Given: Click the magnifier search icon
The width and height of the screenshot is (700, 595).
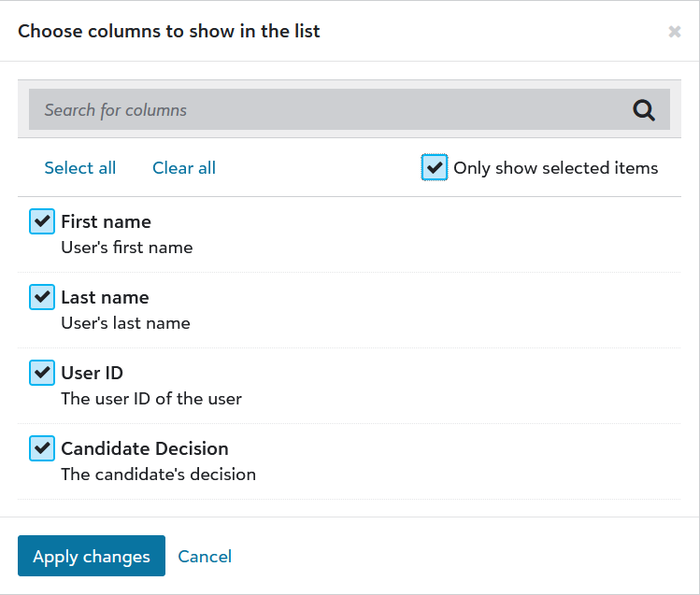Looking at the screenshot, I should coord(643,109).
